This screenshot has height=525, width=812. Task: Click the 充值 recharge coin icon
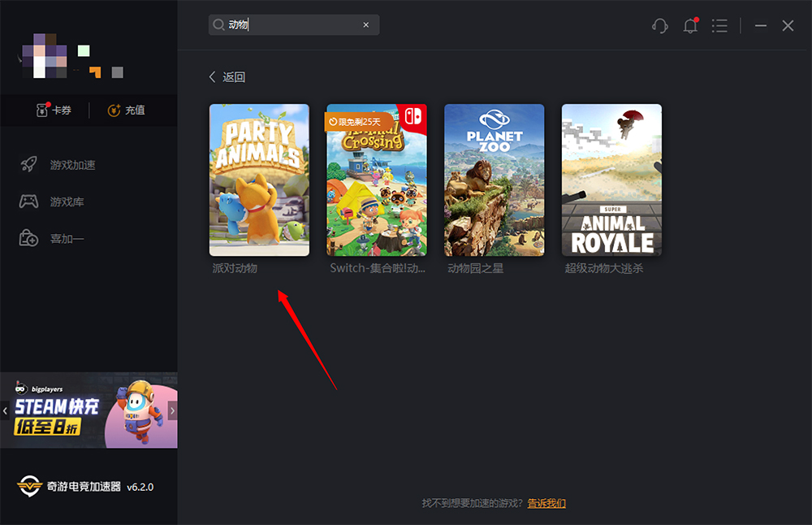114,110
